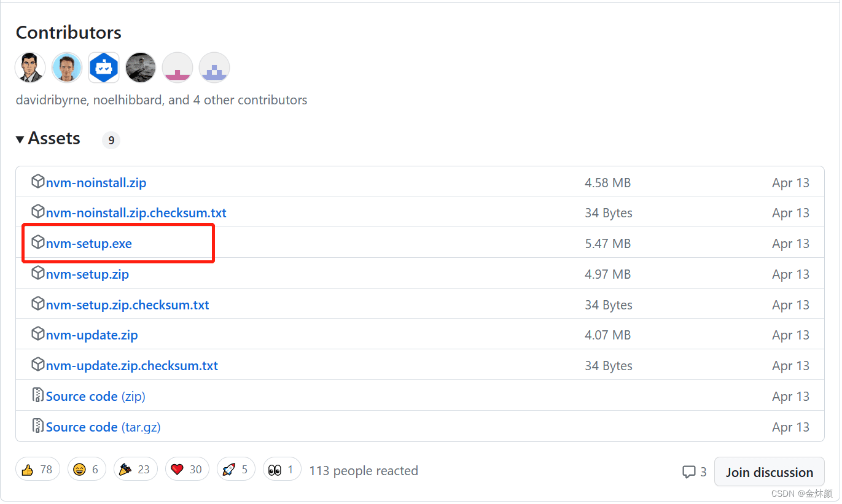Image resolution: width=842 pixels, height=504 pixels.
Task: Open the pink pixel identicon contributor avatar
Action: [177, 68]
